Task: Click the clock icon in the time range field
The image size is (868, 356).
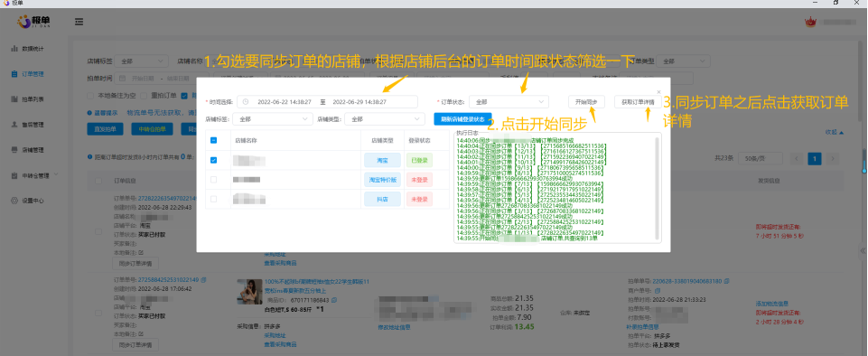Action: [246, 102]
